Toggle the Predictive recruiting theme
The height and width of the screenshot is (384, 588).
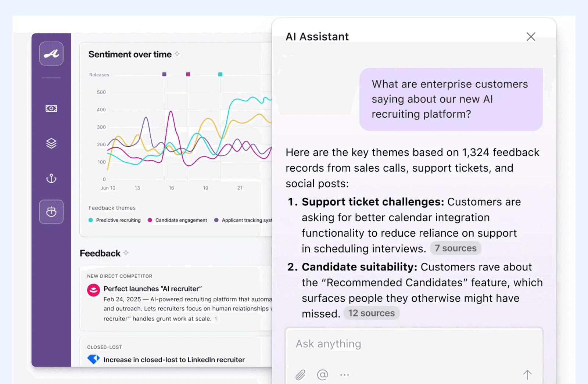[x=114, y=220]
